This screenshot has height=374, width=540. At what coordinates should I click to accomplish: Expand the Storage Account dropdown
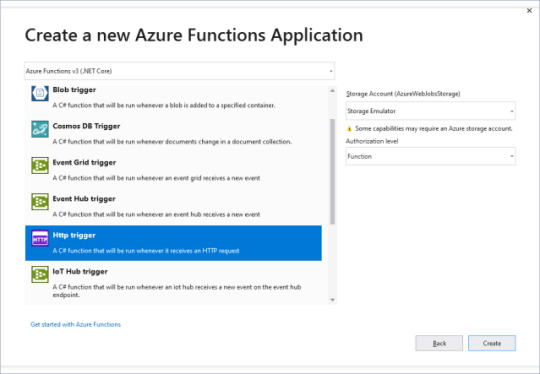tap(430, 111)
